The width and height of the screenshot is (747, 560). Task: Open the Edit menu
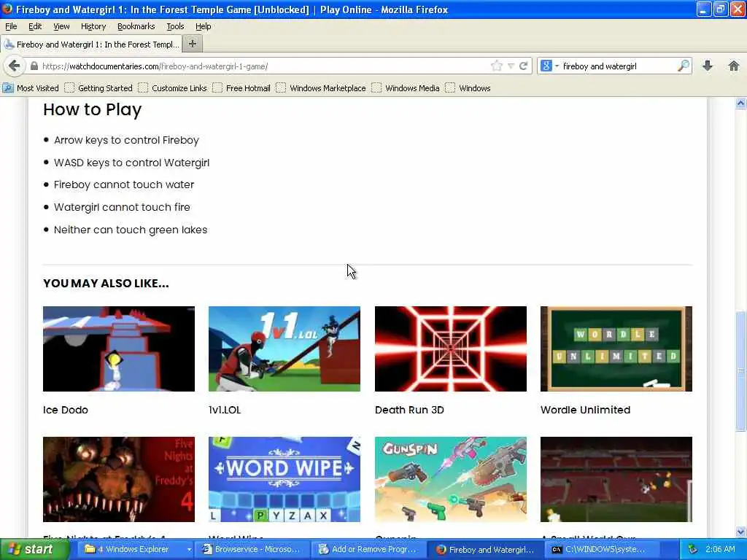point(35,26)
